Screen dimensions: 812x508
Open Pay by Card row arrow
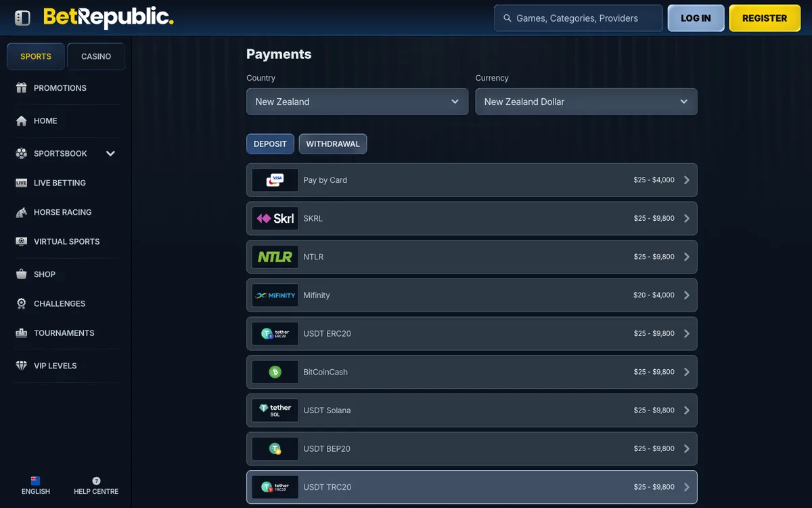pyautogui.click(x=687, y=180)
